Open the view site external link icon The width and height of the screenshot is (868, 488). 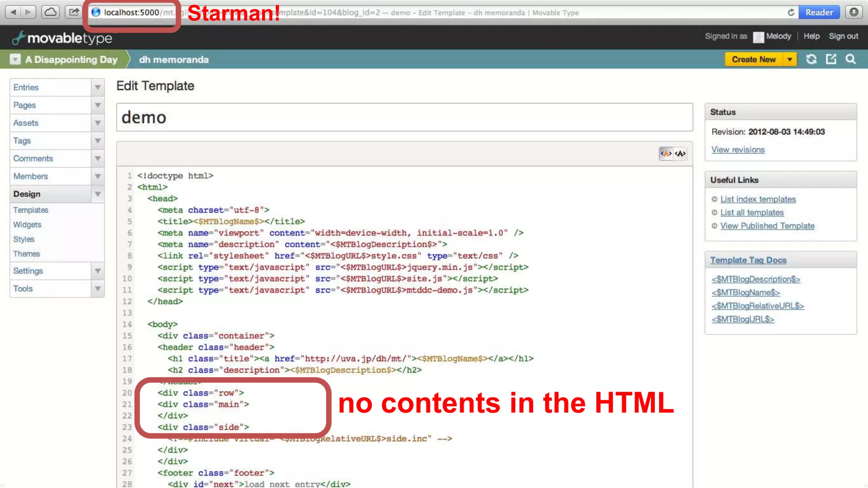tap(831, 59)
